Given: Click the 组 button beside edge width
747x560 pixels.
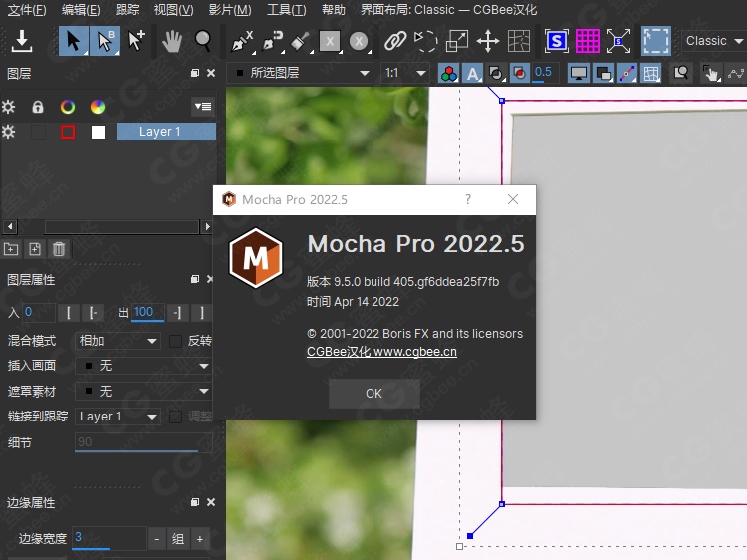Looking at the screenshot, I should (178, 539).
